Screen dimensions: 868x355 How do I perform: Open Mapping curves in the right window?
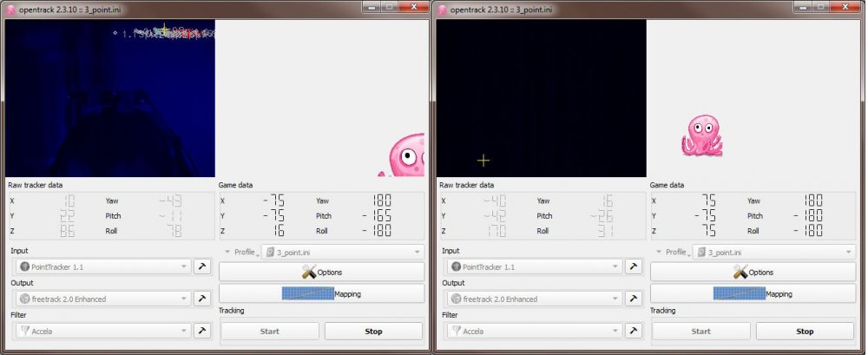tap(753, 293)
